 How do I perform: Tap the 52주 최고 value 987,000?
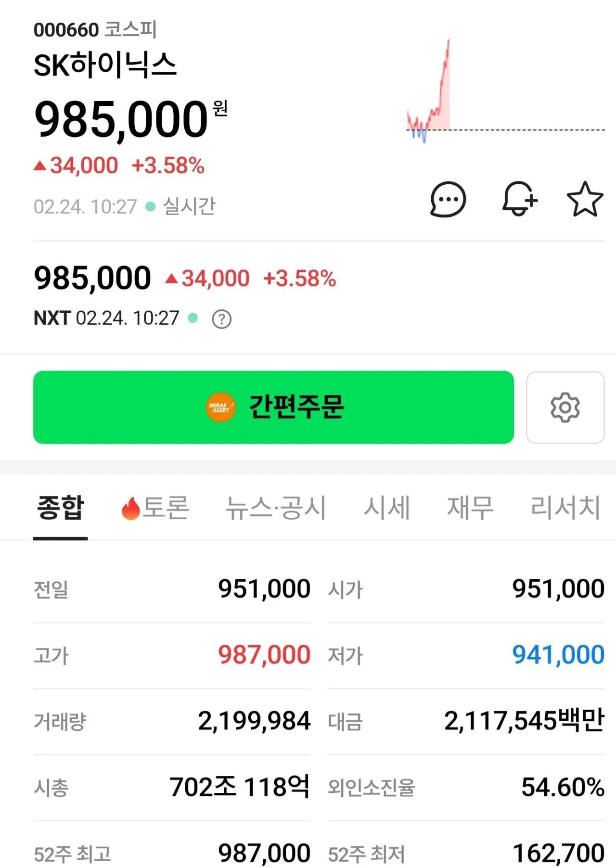pyautogui.click(x=264, y=853)
